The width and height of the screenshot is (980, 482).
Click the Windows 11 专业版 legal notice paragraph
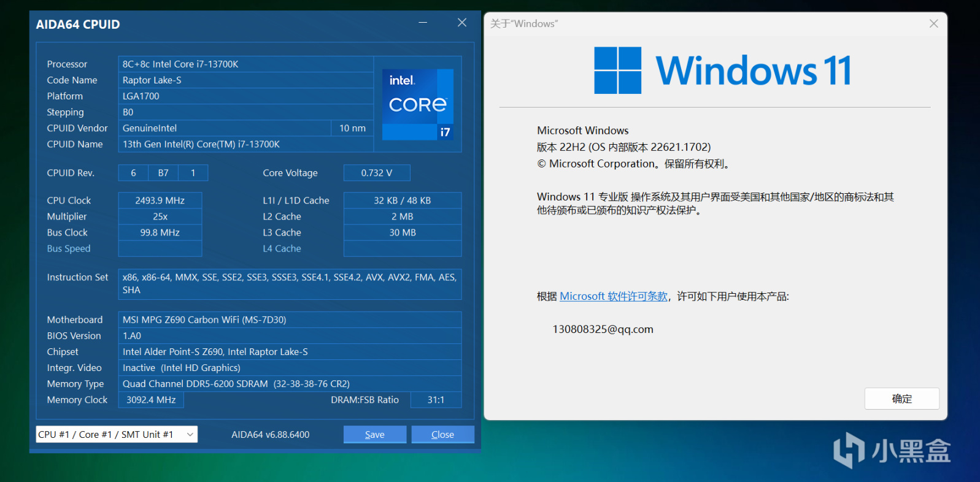(716, 203)
